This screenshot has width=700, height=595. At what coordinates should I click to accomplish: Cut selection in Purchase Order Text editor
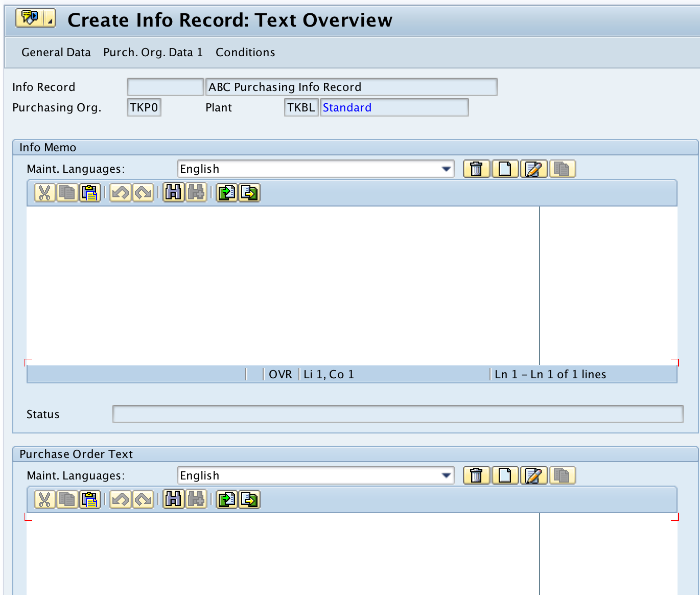pos(44,499)
